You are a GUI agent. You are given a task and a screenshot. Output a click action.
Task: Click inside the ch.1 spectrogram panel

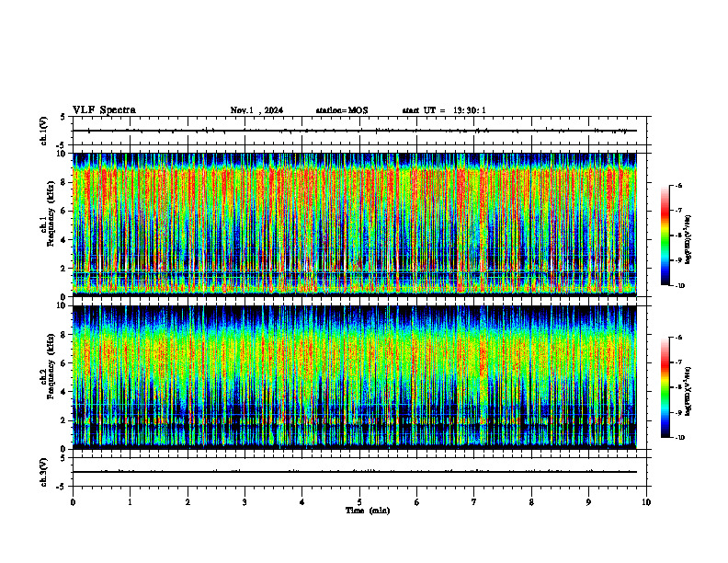pyautogui.click(x=355, y=224)
